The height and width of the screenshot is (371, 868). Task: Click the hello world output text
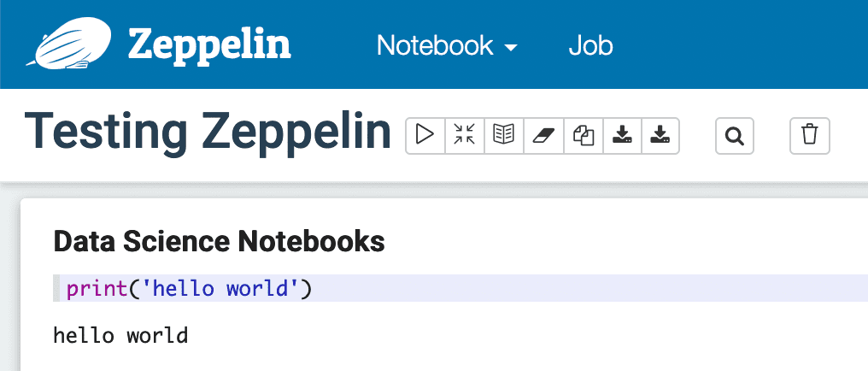click(120, 335)
